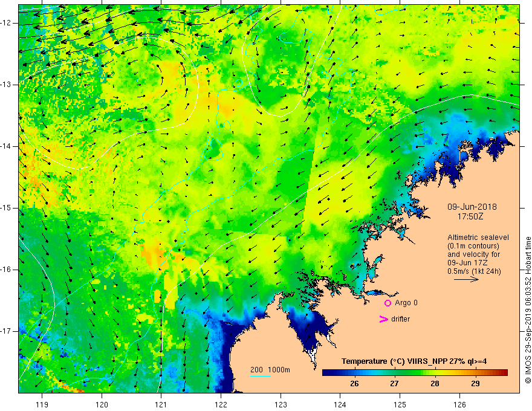Click the longitude axis label 119
Screen dimensions: 532x411
(42, 404)
